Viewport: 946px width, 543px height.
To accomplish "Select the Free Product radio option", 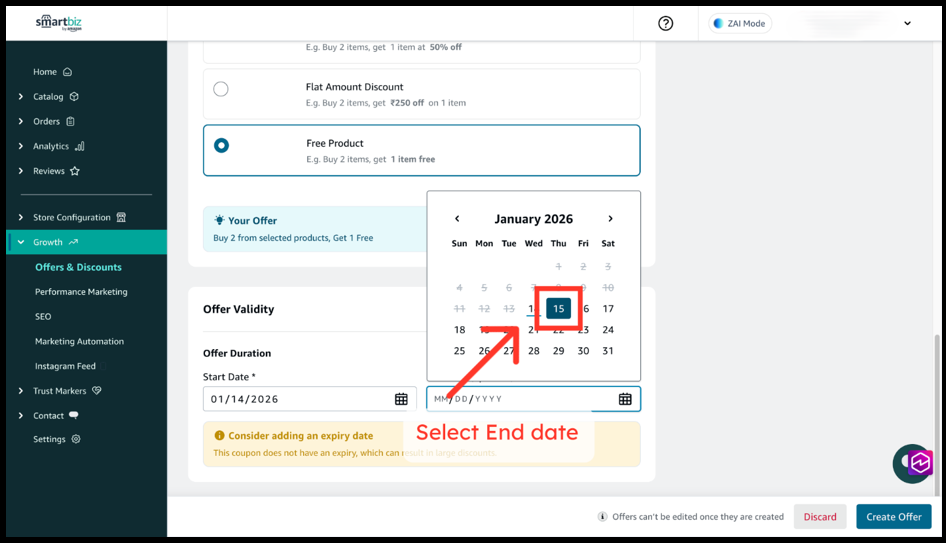I will [221, 145].
